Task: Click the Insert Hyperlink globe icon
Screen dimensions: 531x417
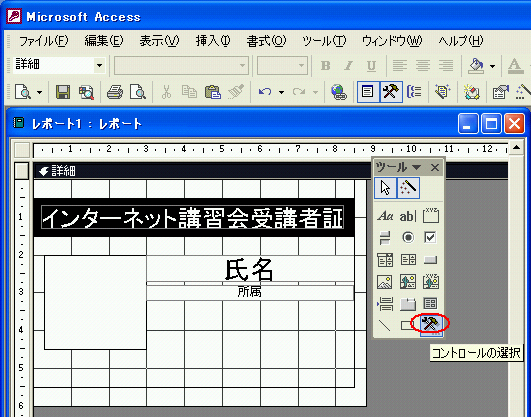Action: 339,92
